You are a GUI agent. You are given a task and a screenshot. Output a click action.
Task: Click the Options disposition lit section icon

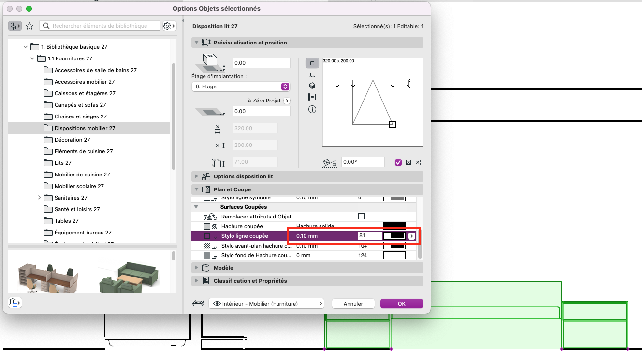click(x=206, y=176)
